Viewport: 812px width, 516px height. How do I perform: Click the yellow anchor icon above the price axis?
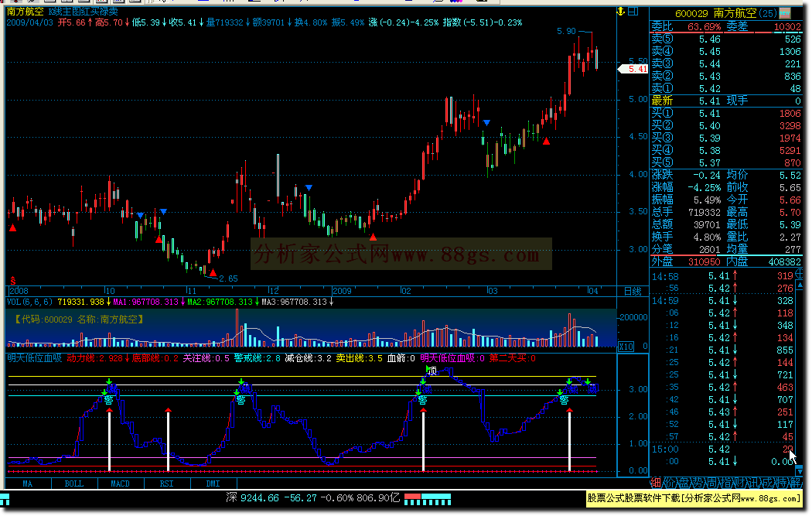click(620, 12)
